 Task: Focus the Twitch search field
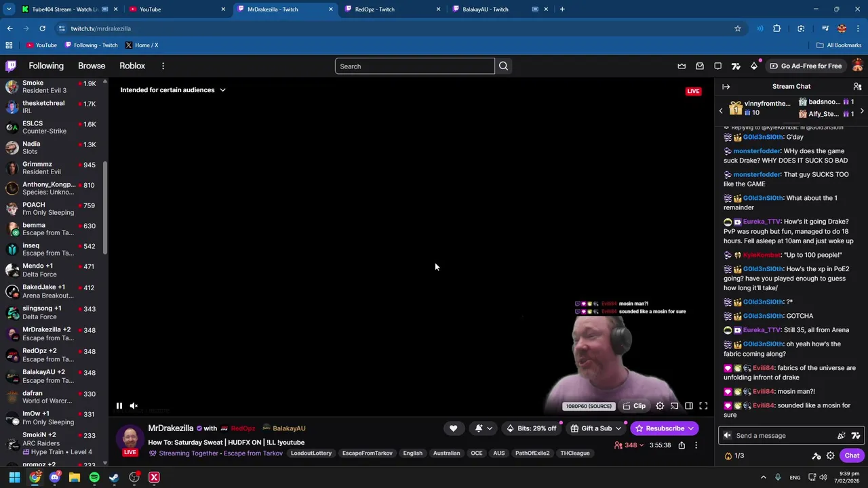pos(414,66)
